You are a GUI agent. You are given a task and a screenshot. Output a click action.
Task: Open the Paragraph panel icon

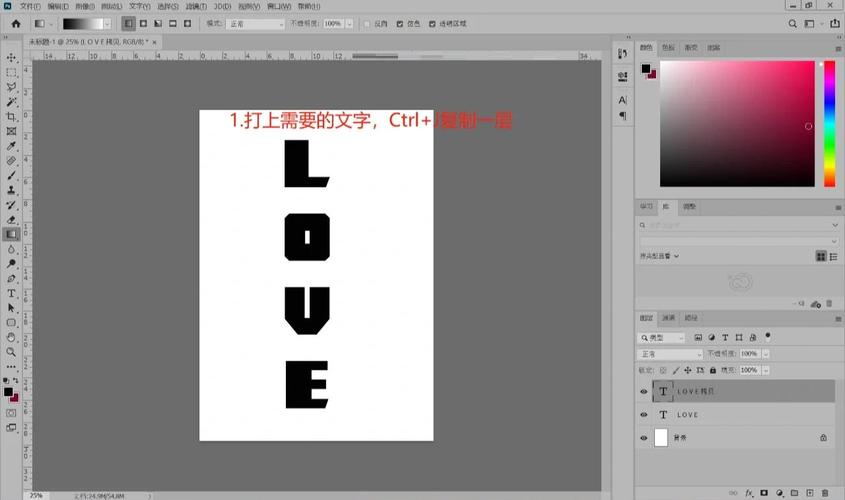coord(622,116)
